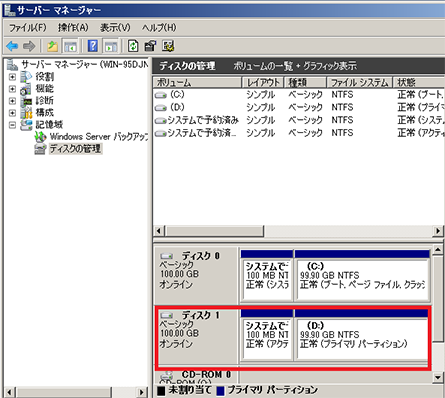Viewport: 445px width, 398px height.
Task: Expand the 役割 tree node
Action: pyautogui.click(x=12, y=77)
